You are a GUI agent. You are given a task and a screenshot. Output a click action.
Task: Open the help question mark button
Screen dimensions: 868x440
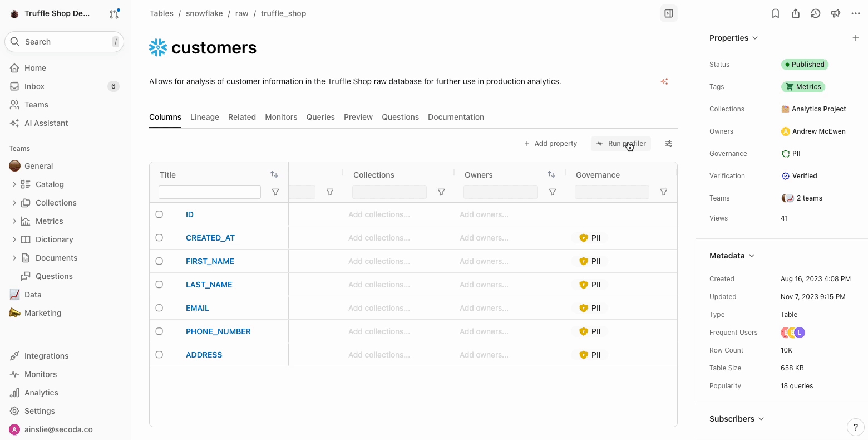point(856,427)
